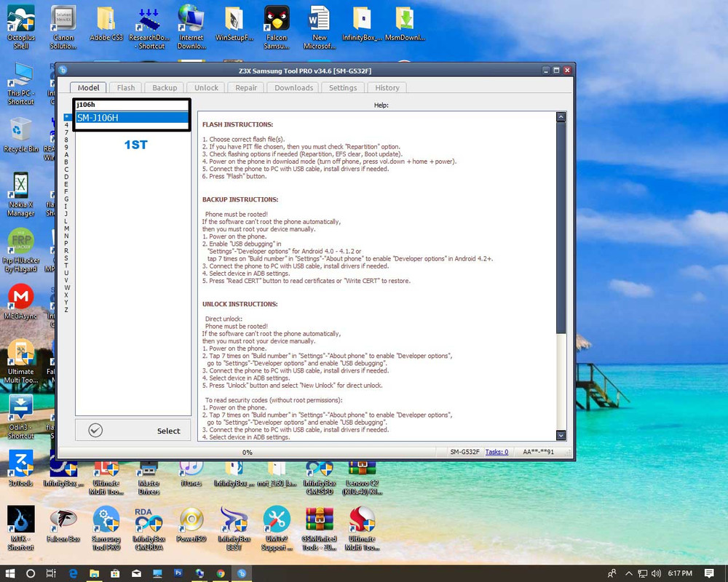Click the help panel scrollbar up arrow
The image size is (728, 582).
tap(561, 117)
